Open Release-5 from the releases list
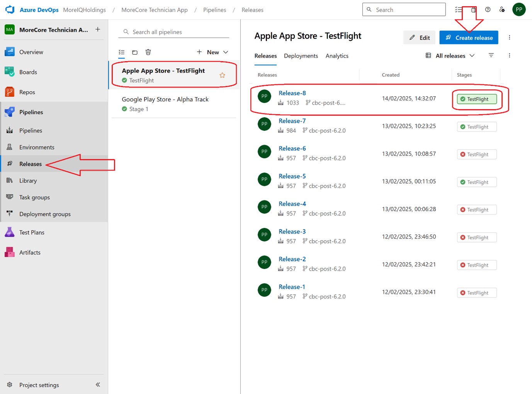This screenshot has width=532, height=394. 292,176
